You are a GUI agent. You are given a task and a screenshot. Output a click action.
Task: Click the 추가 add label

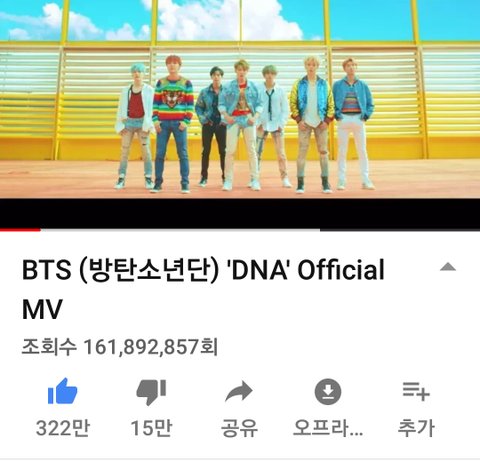(x=416, y=428)
